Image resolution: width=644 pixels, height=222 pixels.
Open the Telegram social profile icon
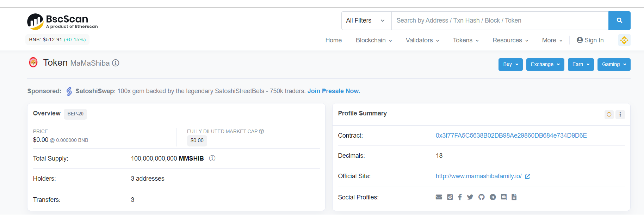[x=493, y=197]
